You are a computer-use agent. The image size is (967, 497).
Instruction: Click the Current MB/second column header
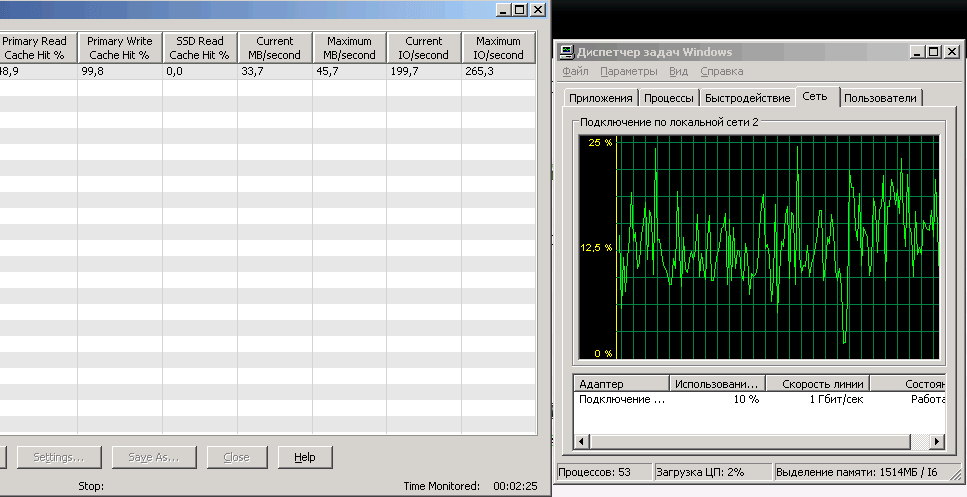(x=275, y=48)
